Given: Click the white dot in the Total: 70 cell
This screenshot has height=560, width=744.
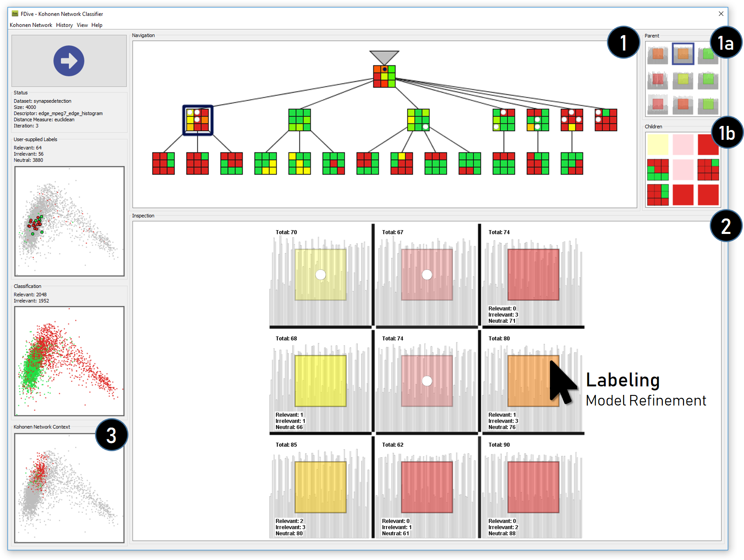Looking at the screenshot, I should [321, 275].
